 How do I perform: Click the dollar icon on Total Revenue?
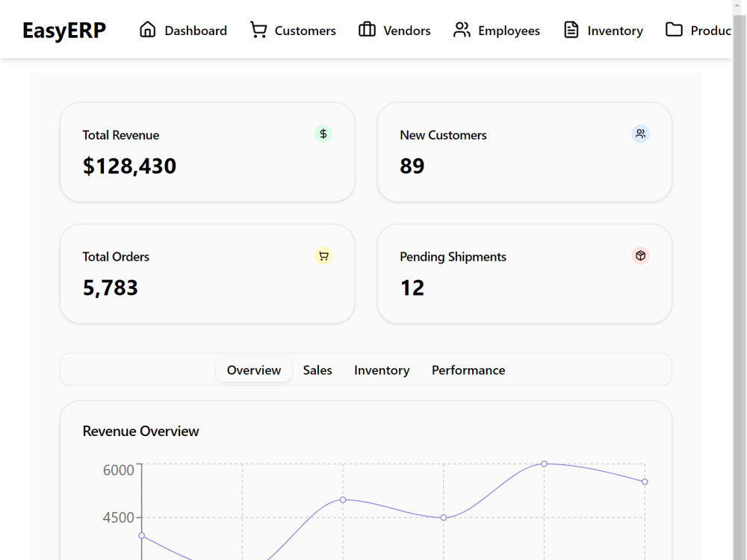click(x=323, y=134)
